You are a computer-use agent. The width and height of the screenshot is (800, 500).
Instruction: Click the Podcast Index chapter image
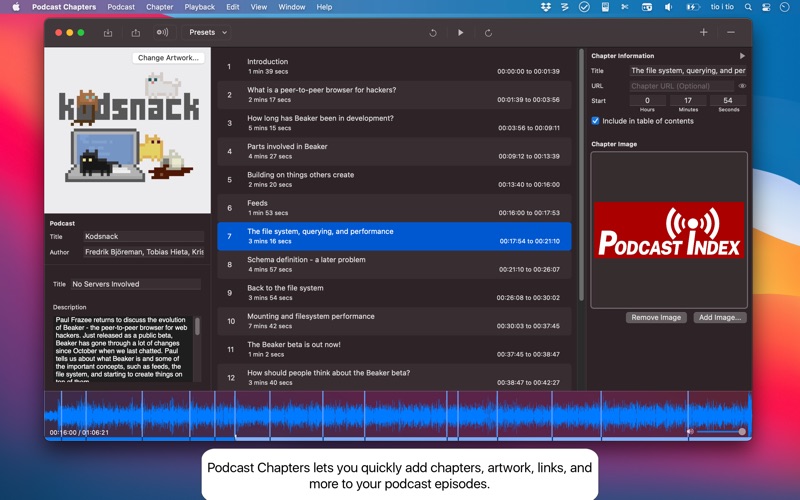pos(669,230)
